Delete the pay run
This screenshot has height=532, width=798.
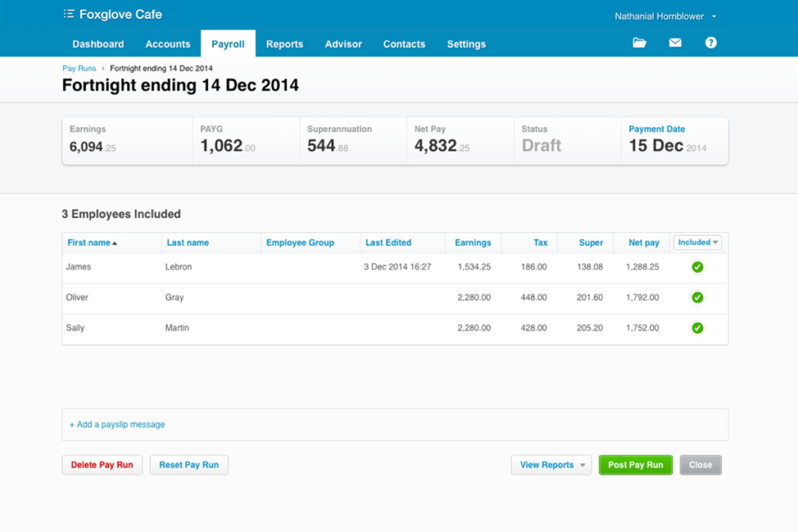point(101,464)
